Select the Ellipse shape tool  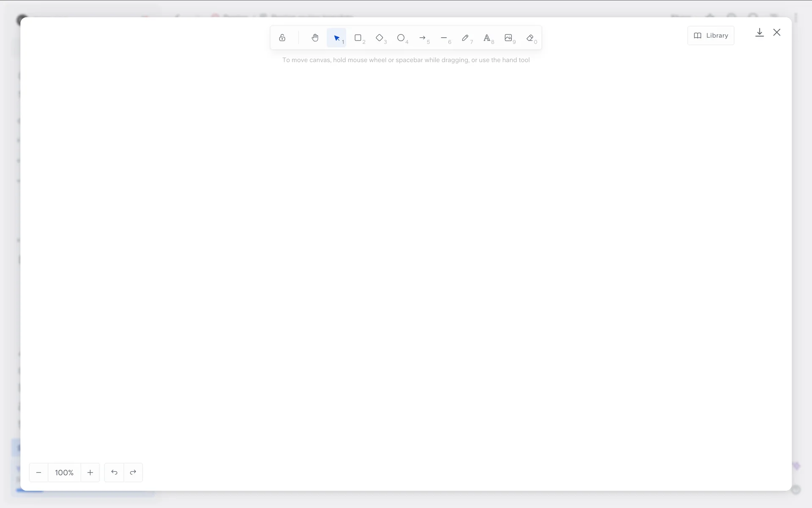pos(401,38)
